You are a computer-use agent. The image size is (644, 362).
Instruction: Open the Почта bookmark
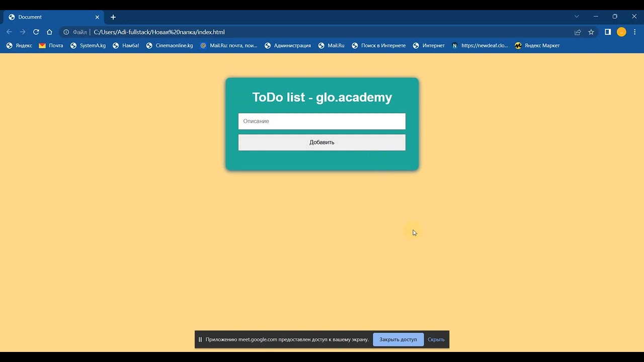[x=51, y=45]
